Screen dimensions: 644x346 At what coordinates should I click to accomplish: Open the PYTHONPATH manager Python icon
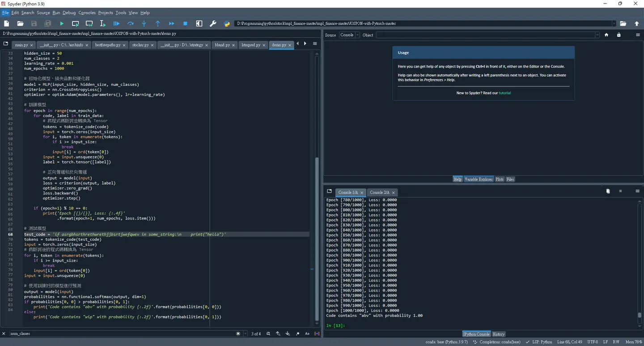(227, 24)
